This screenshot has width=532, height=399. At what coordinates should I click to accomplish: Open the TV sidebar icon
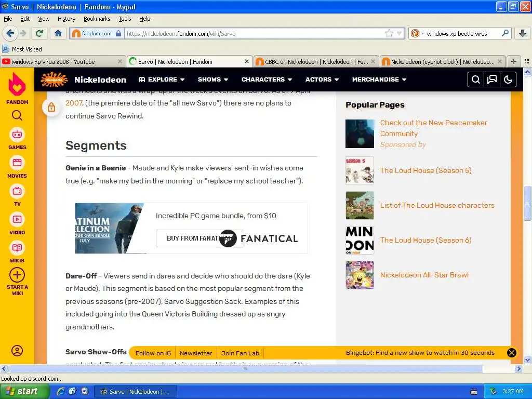coord(17,191)
